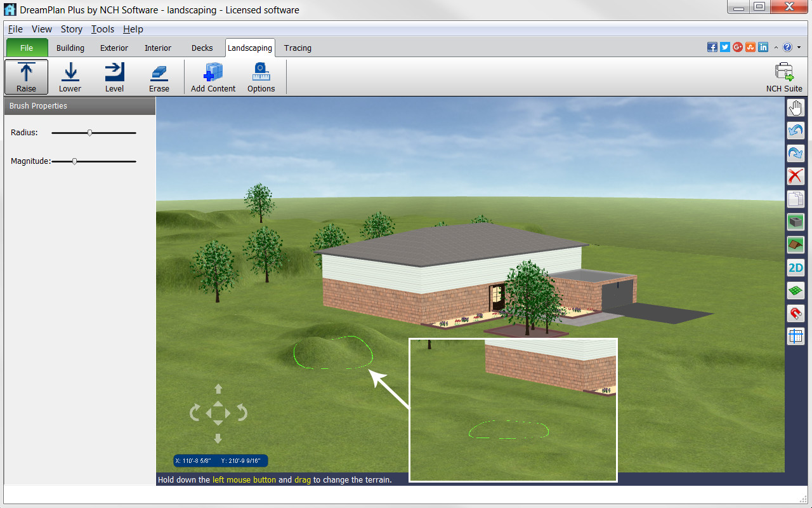This screenshot has height=508, width=812.
Task: Click the Redo icon in the right sidebar
Action: coord(796,153)
